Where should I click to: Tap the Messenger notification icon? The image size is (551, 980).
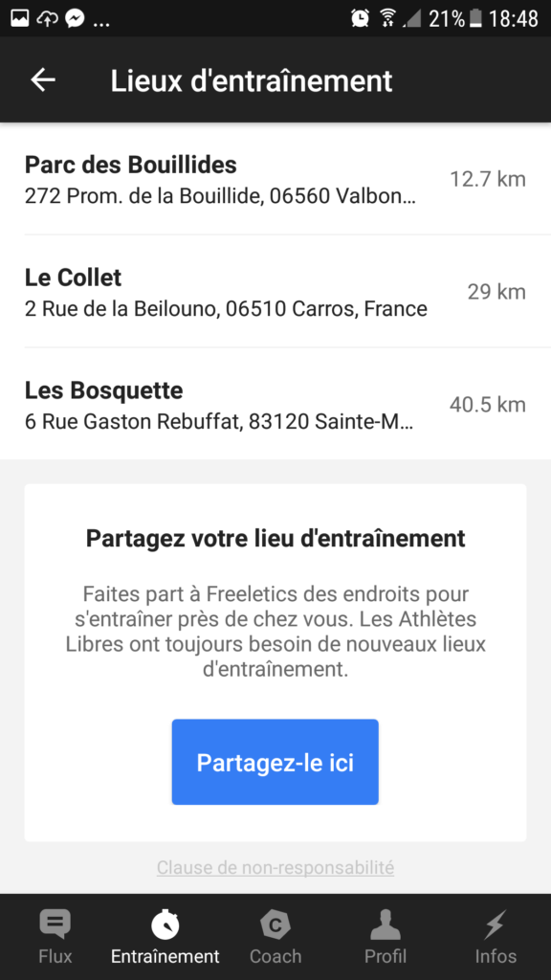coord(75,18)
